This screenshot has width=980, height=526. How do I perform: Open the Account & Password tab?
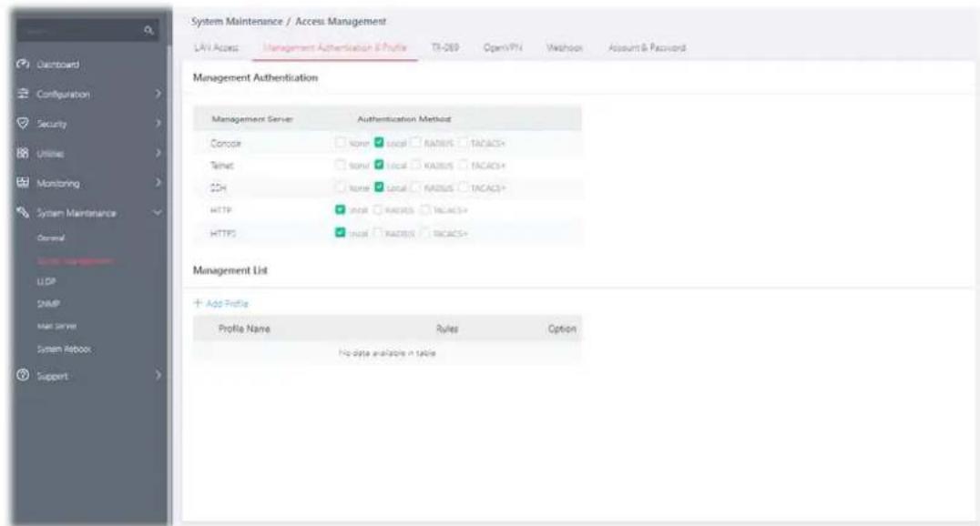click(647, 47)
